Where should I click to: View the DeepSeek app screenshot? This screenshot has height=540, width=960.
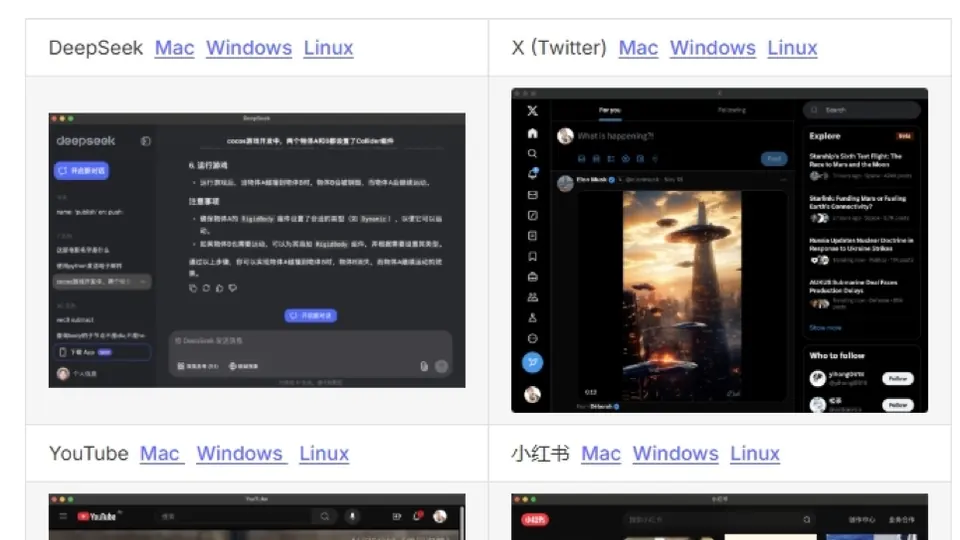257,250
